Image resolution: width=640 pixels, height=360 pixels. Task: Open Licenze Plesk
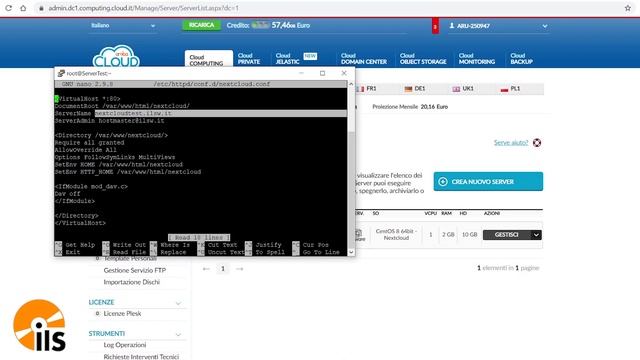coord(122,313)
